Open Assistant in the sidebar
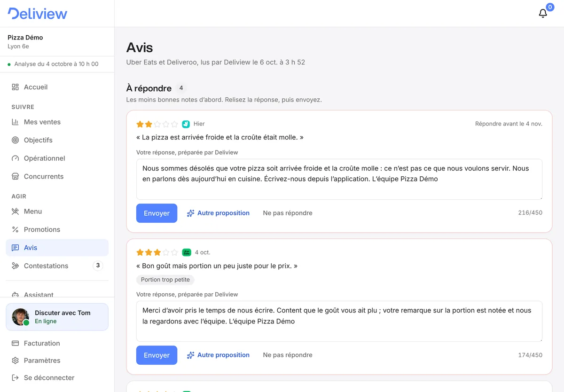Viewport: 564px width, 392px height. point(57,293)
